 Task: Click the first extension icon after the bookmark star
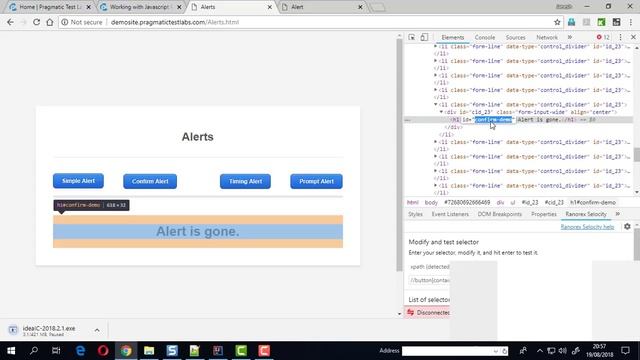[571, 22]
